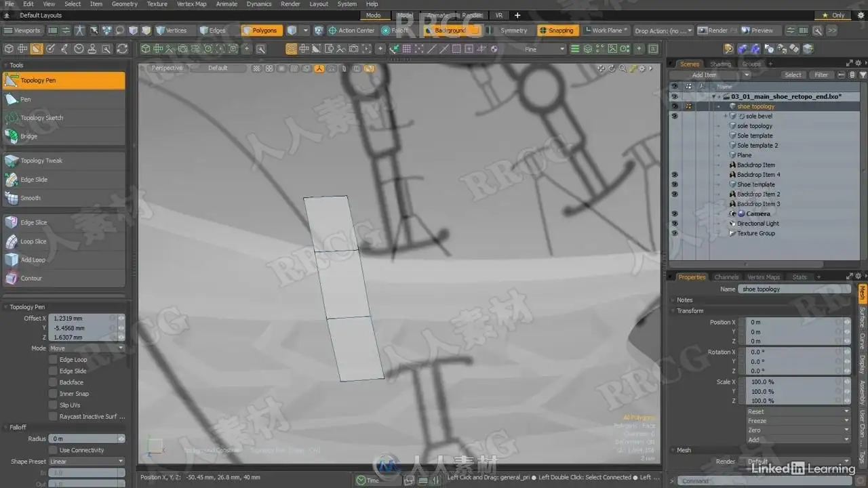Select the Bridge tool
Image resolution: width=868 pixels, height=488 pixels.
click(64, 136)
